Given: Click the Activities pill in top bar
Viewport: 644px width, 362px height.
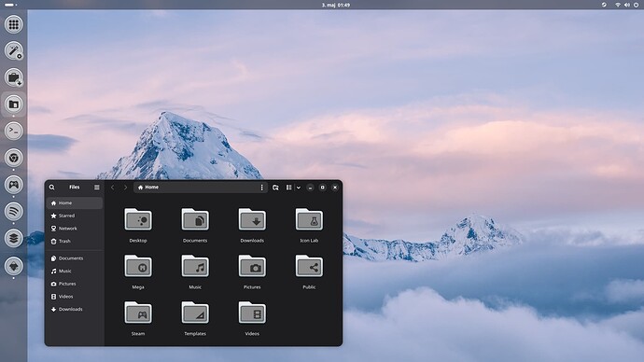Looking at the screenshot, I should click(10, 5).
